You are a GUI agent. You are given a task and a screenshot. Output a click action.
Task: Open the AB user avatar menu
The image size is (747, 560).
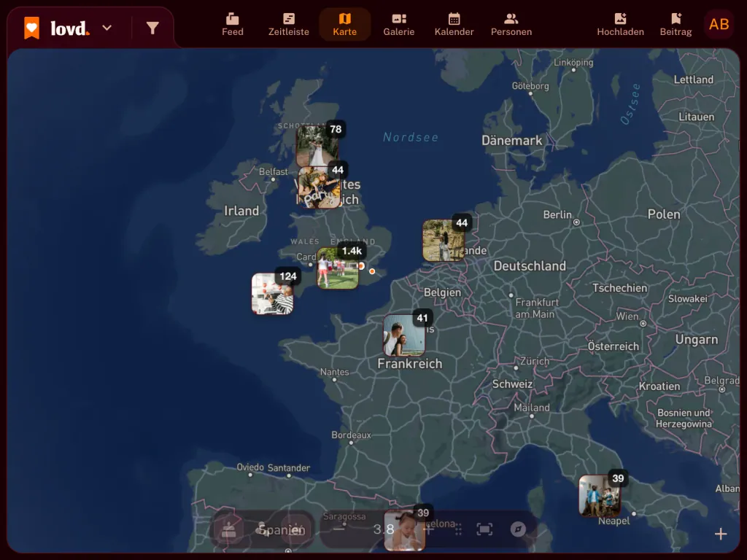719,24
